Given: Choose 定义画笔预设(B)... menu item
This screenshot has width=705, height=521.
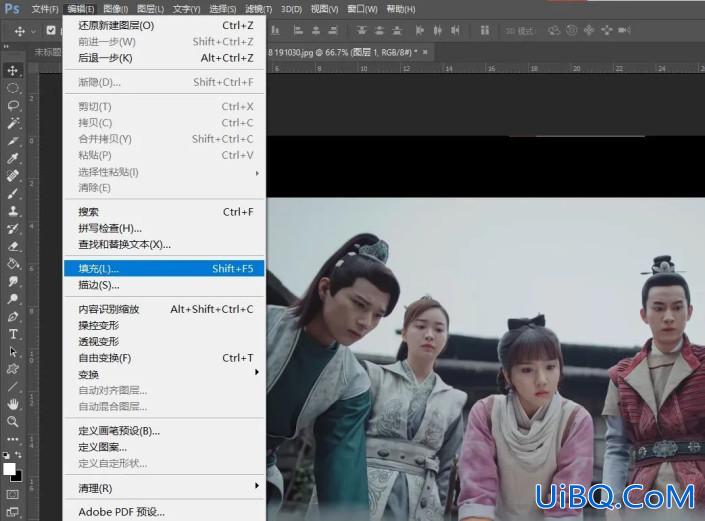Looking at the screenshot, I should point(164,431).
